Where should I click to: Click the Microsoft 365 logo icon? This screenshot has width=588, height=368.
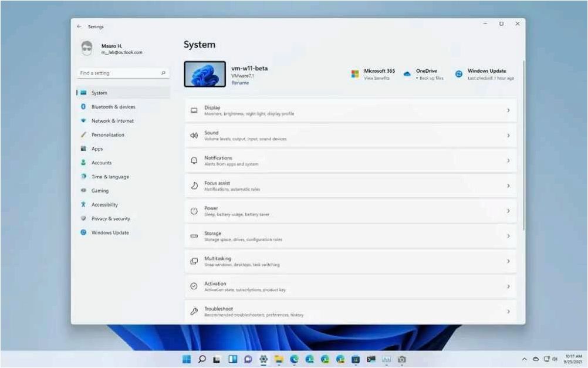355,74
